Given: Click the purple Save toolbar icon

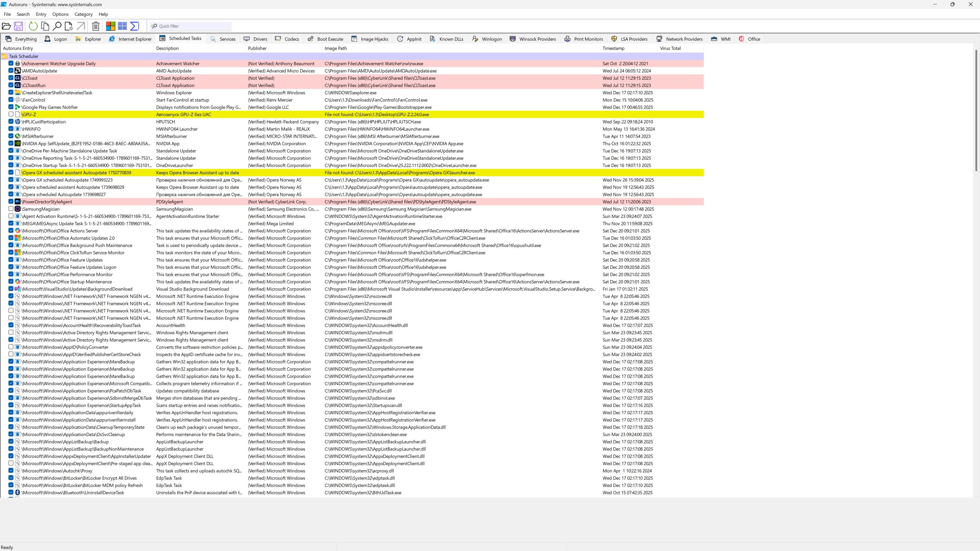Looking at the screenshot, I should [18, 26].
